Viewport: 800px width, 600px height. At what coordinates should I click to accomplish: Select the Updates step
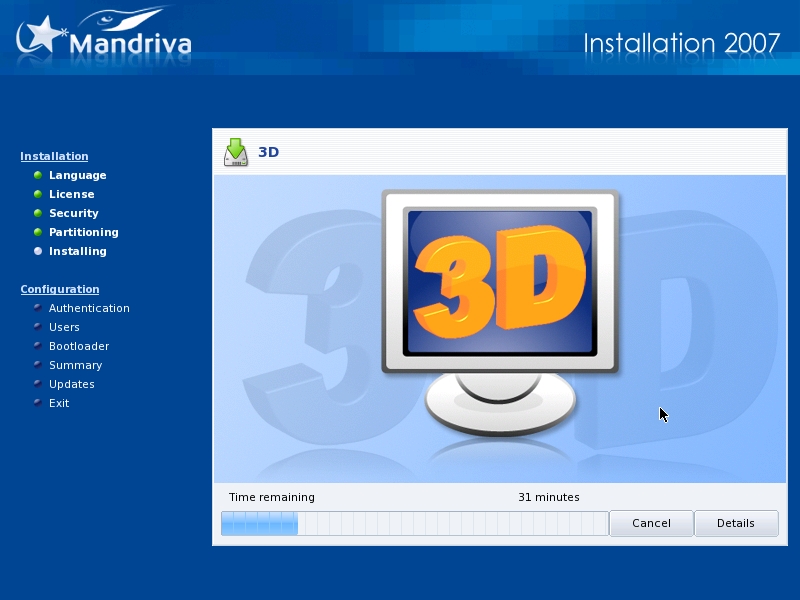coord(72,384)
